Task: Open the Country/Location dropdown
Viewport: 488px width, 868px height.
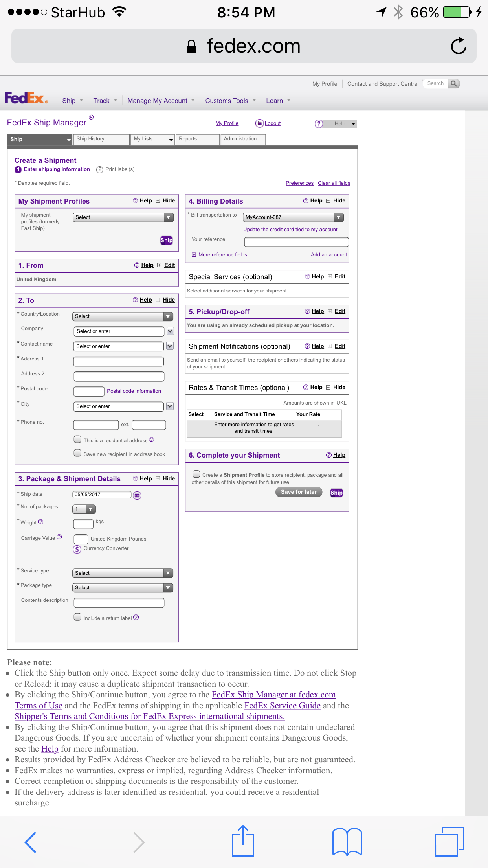Action: pyautogui.click(x=123, y=316)
